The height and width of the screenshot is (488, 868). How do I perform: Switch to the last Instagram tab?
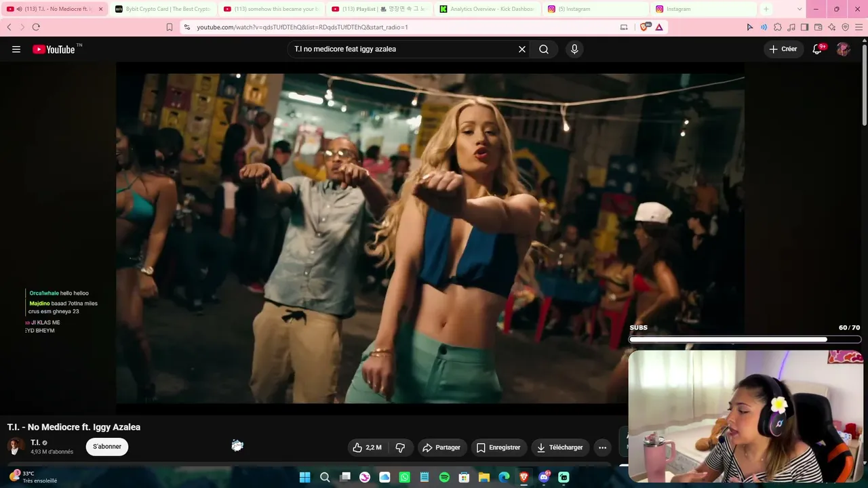[703, 9]
